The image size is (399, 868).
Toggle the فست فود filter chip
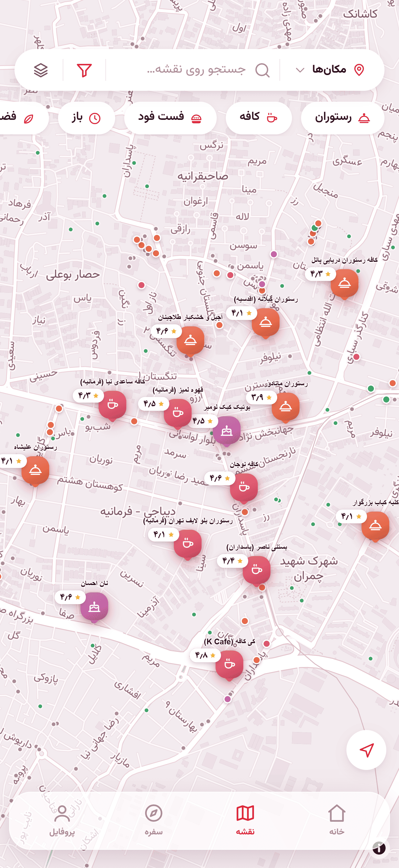click(170, 118)
